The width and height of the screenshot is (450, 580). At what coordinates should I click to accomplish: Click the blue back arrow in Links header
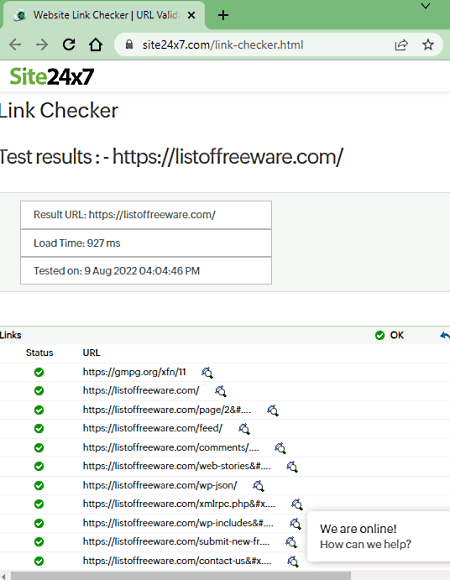[x=445, y=335]
